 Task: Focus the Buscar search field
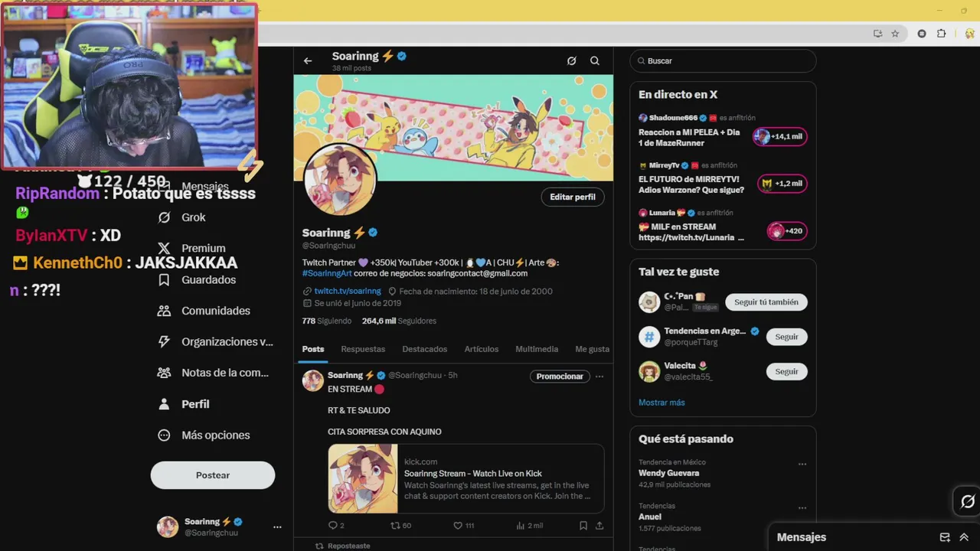[x=723, y=61]
